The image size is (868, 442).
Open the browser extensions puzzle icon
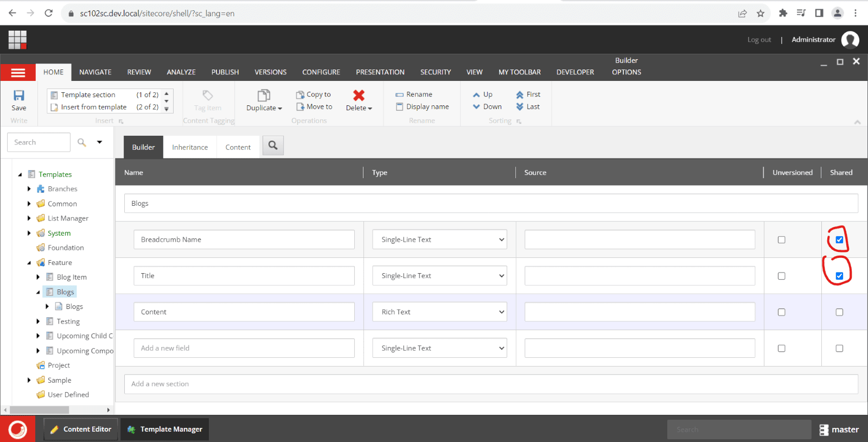(783, 13)
